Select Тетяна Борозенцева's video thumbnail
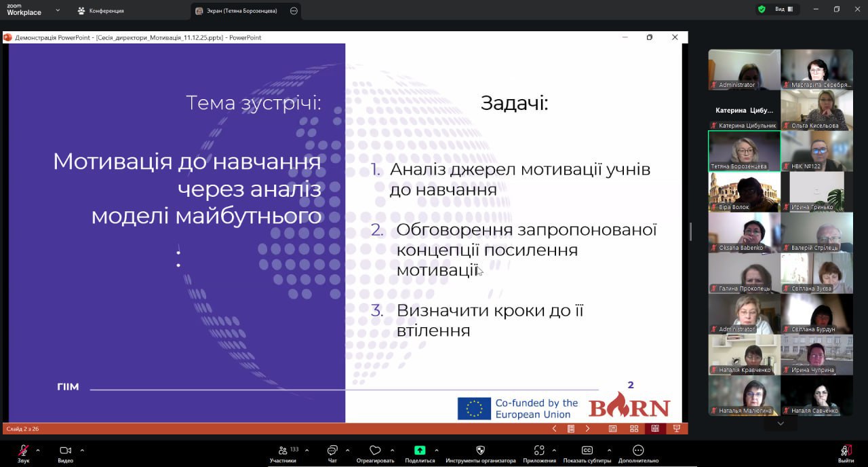The image size is (868, 467). (744, 151)
